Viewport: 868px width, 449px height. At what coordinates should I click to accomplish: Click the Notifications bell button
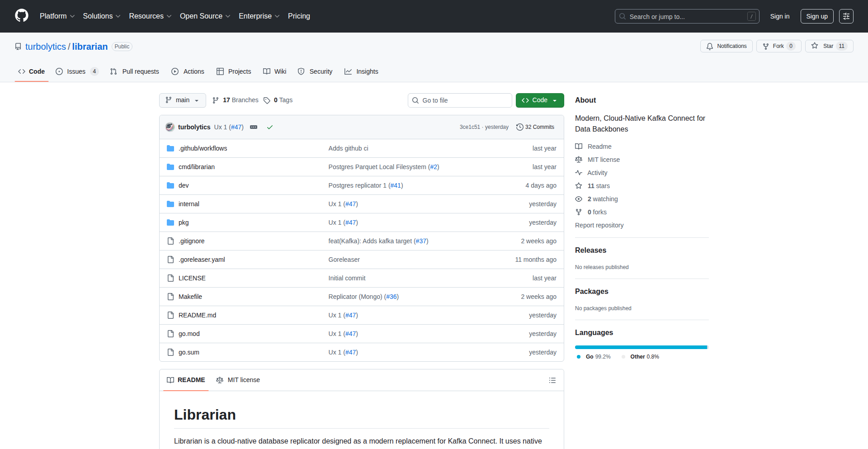(726, 46)
